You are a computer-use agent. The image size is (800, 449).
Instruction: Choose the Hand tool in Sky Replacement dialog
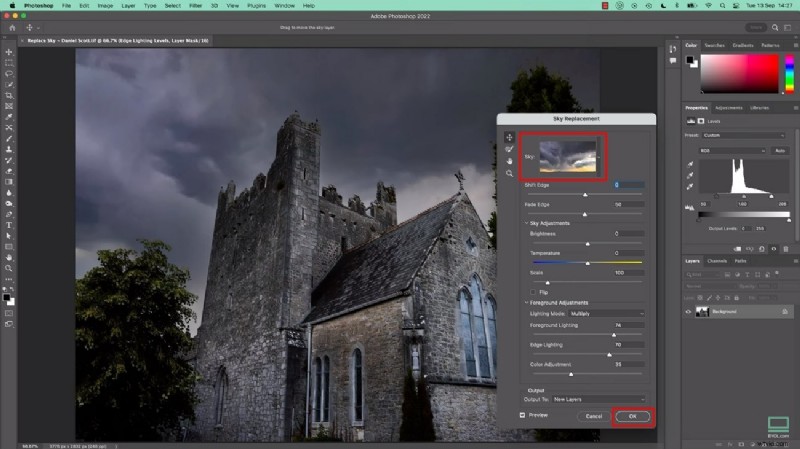coord(509,161)
